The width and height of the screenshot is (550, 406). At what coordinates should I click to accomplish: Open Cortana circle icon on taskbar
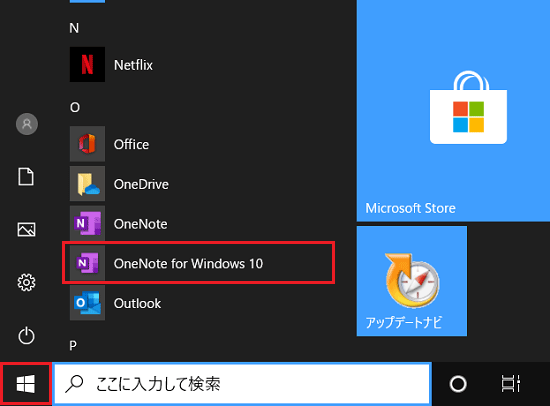coord(458,384)
